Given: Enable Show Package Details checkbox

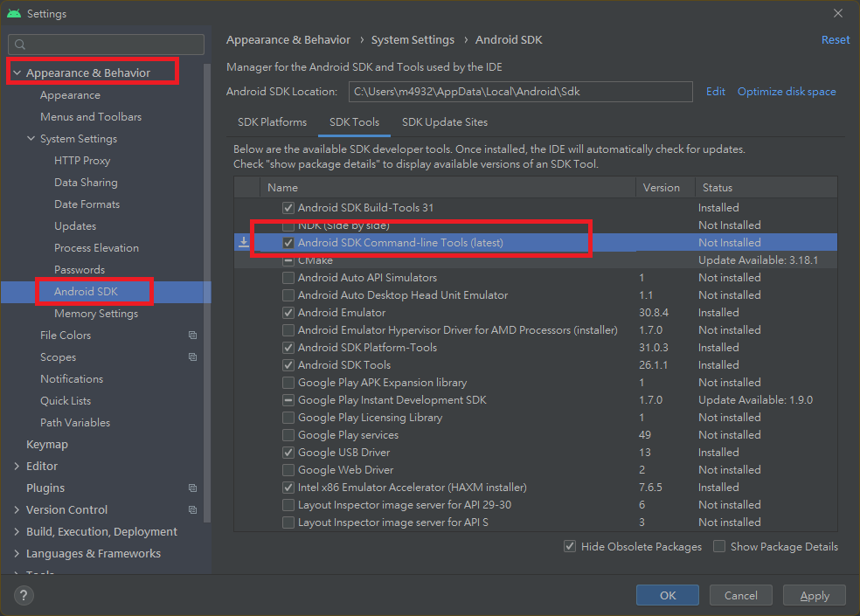Looking at the screenshot, I should [x=719, y=546].
